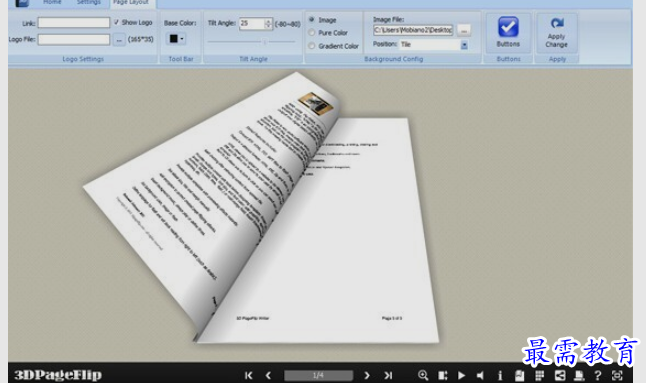Screen dimensions: 646x383
Task: Browse for Logo File with ellipsis button
Action: pyautogui.click(x=119, y=40)
